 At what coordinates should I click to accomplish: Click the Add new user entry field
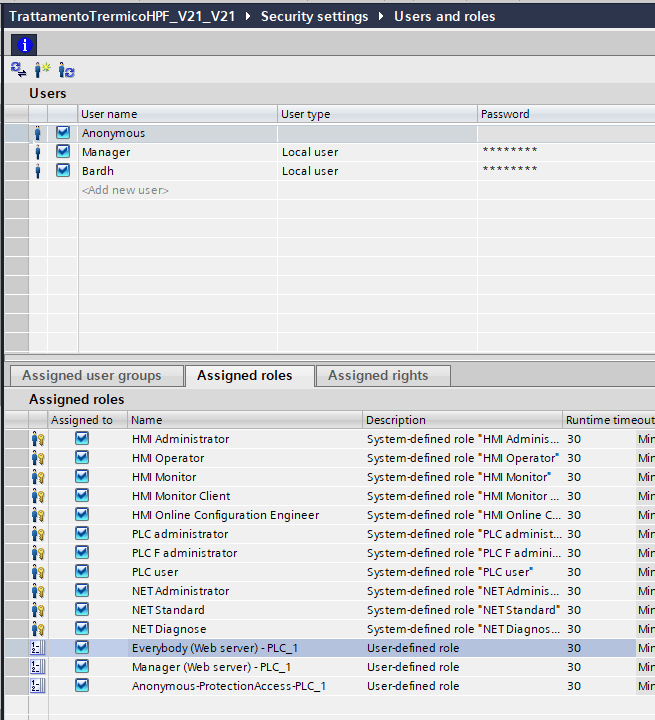[178, 190]
